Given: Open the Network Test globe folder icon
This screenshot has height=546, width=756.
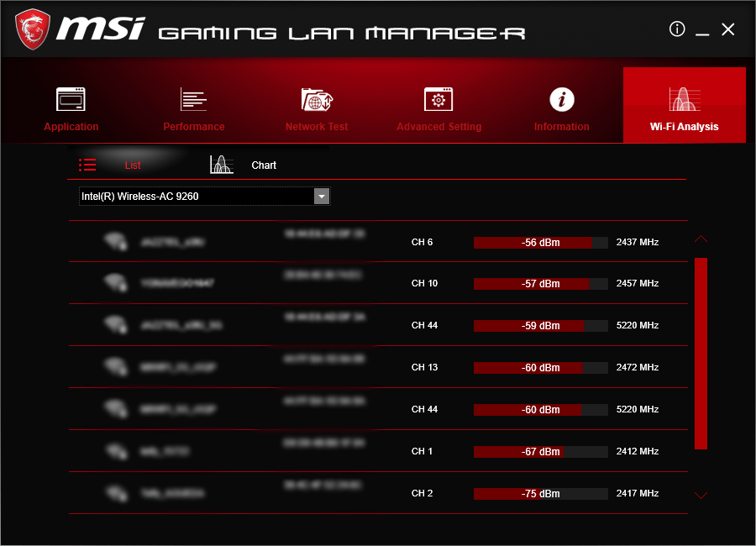Looking at the screenshot, I should (x=317, y=99).
